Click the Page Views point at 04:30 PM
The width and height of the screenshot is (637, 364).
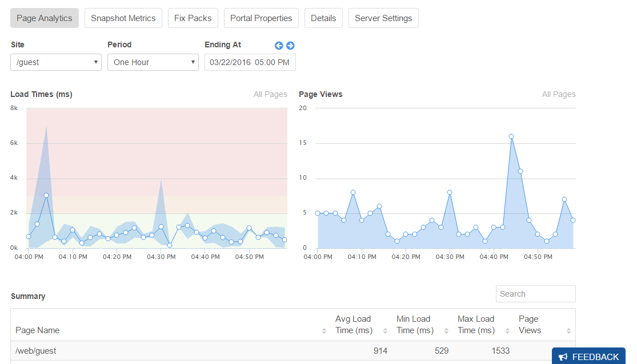pyautogui.click(x=450, y=192)
